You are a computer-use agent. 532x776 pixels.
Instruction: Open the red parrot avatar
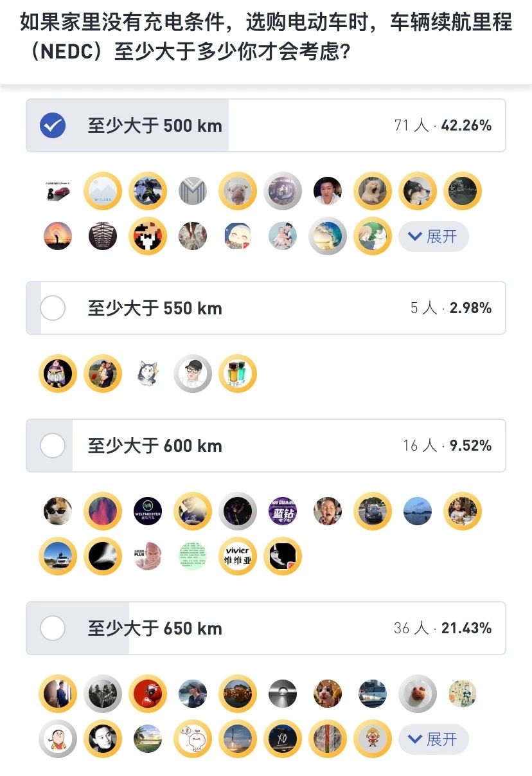[148, 694]
